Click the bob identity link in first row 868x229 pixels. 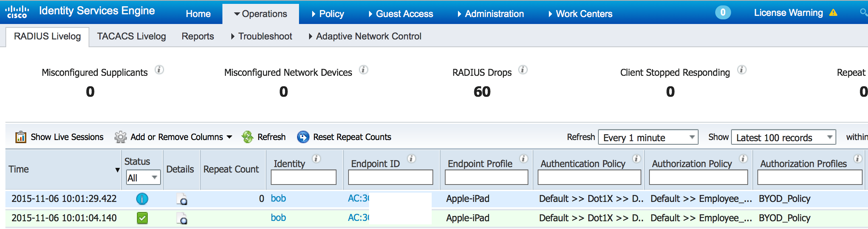(x=278, y=198)
